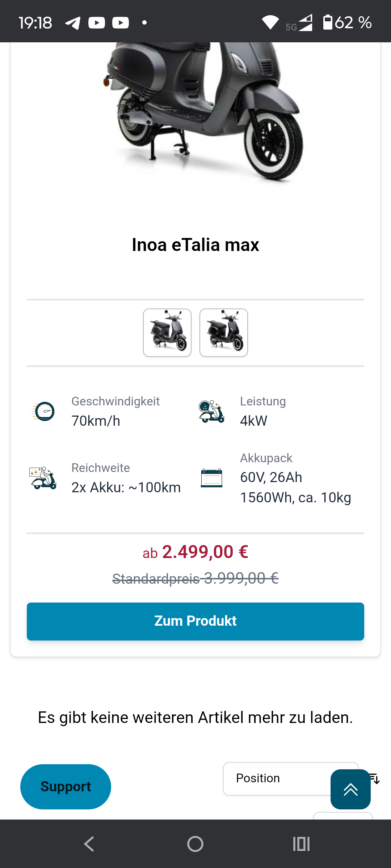Image resolution: width=391 pixels, height=868 pixels.
Task: Tap the battery percentage indicator in status bar
Action: click(x=348, y=23)
